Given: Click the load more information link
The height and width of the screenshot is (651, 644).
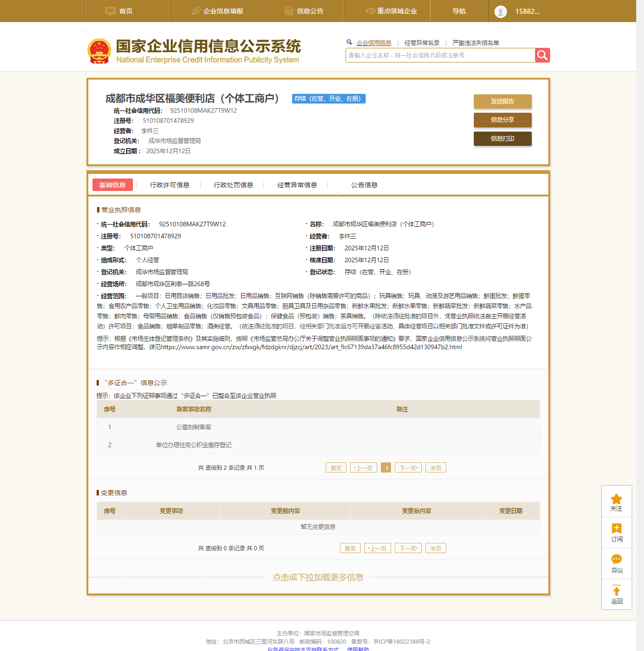Looking at the screenshot, I should click(x=318, y=577).
